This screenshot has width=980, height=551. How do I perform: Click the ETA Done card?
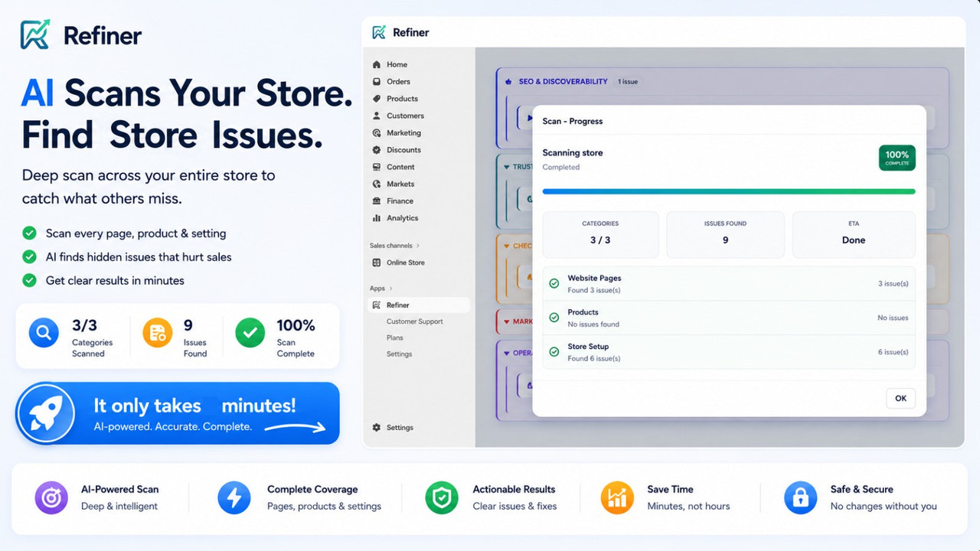point(854,234)
